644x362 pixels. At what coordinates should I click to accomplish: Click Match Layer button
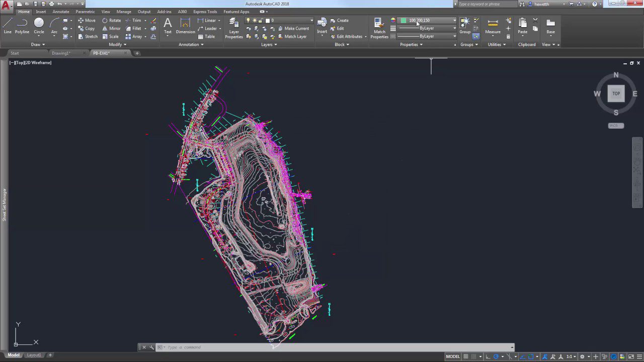pos(292,37)
